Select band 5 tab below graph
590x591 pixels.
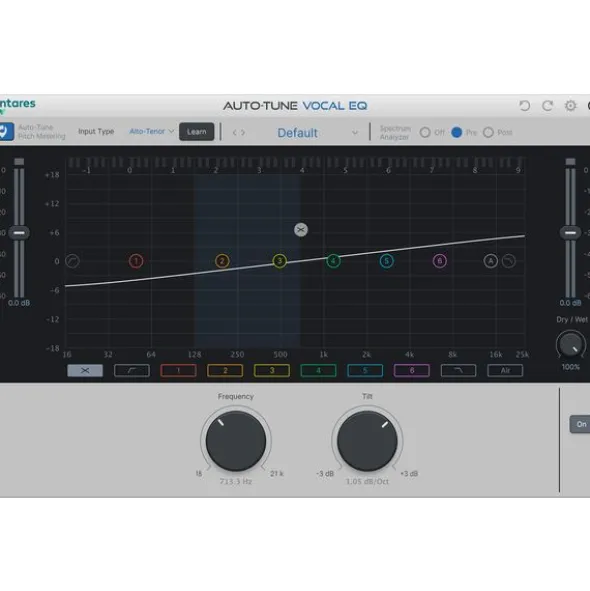(x=365, y=371)
